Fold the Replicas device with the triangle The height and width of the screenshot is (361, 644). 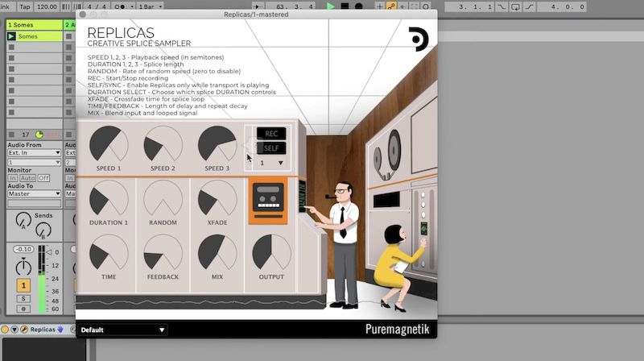tap(14, 330)
